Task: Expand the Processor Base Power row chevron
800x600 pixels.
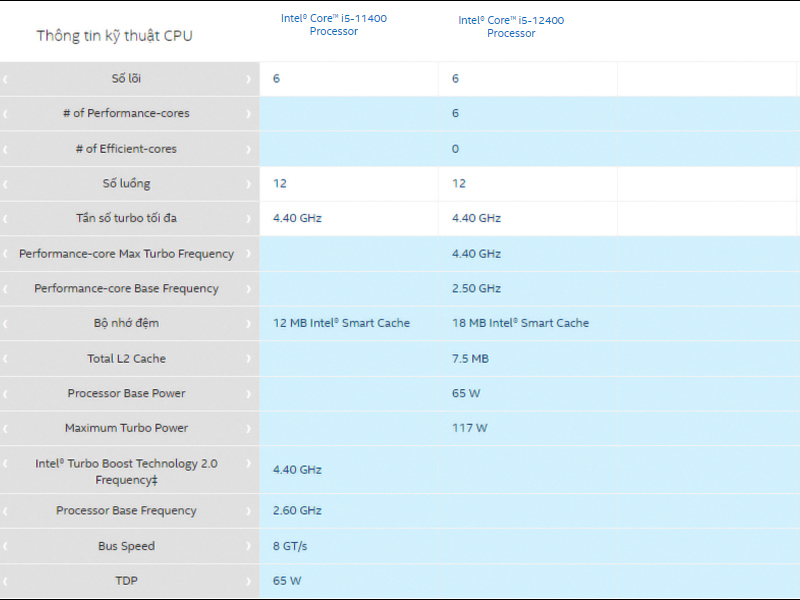Action: [x=249, y=394]
